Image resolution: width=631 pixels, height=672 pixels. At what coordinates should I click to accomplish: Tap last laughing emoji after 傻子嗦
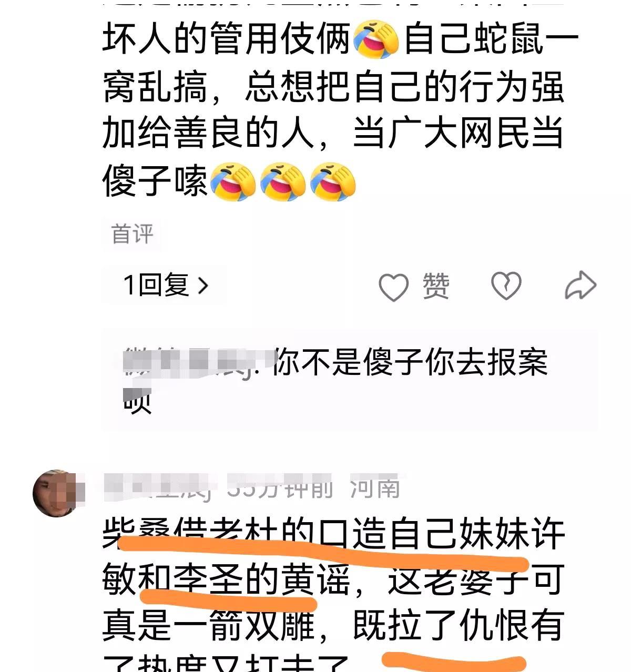point(333,181)
